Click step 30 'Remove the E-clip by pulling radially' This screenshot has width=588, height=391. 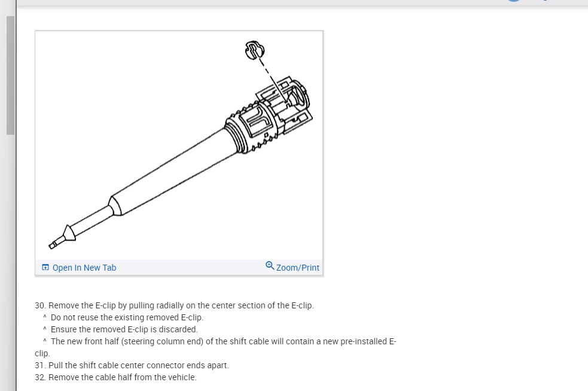pyautogui.click(x=175, y=305)
